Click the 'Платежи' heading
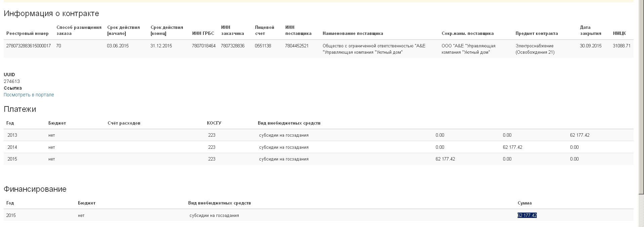Viewport: 644px width, 227px height. pos(20,109)
